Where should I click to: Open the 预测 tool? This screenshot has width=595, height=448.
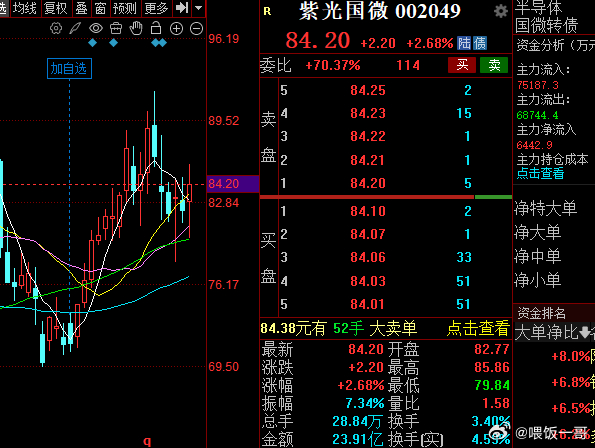[125, 8]
